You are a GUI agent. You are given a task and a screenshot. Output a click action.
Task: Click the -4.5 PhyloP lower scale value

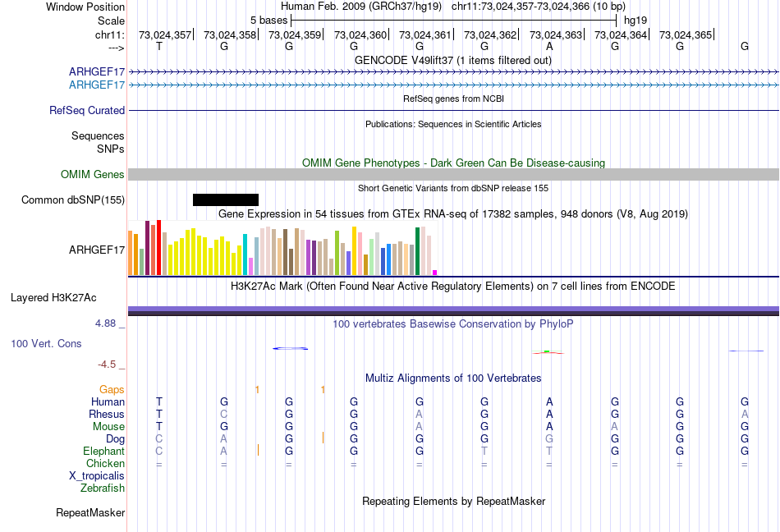[107, 365]
